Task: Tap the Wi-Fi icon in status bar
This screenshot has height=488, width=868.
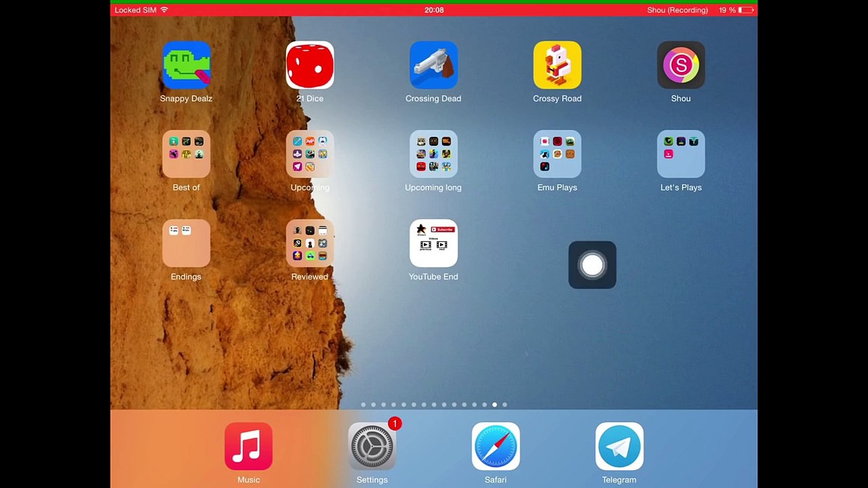Action: [x=164, y=9]
